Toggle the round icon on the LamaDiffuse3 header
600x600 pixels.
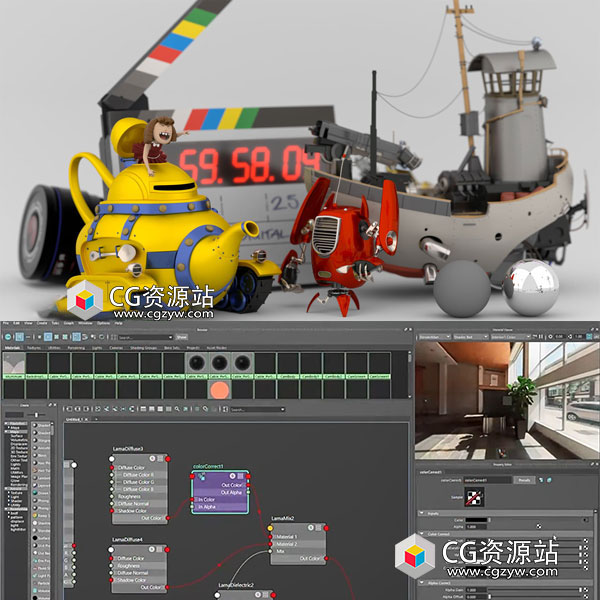click(152, 458)
